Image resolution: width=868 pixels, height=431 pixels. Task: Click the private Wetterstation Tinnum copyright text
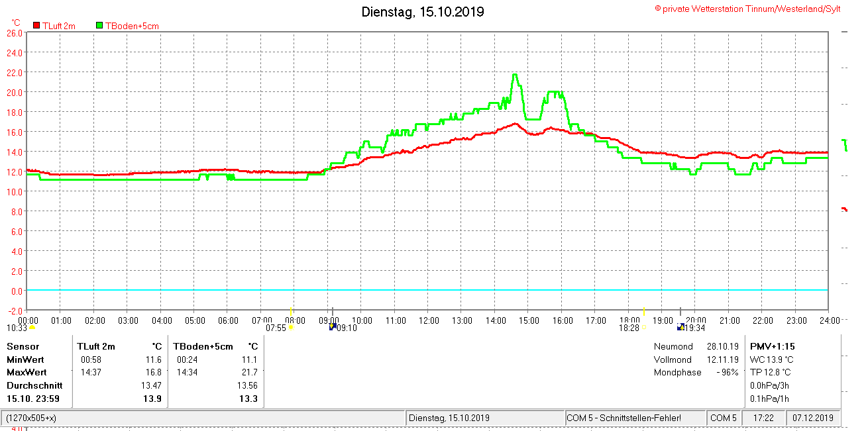coord(747,9)
